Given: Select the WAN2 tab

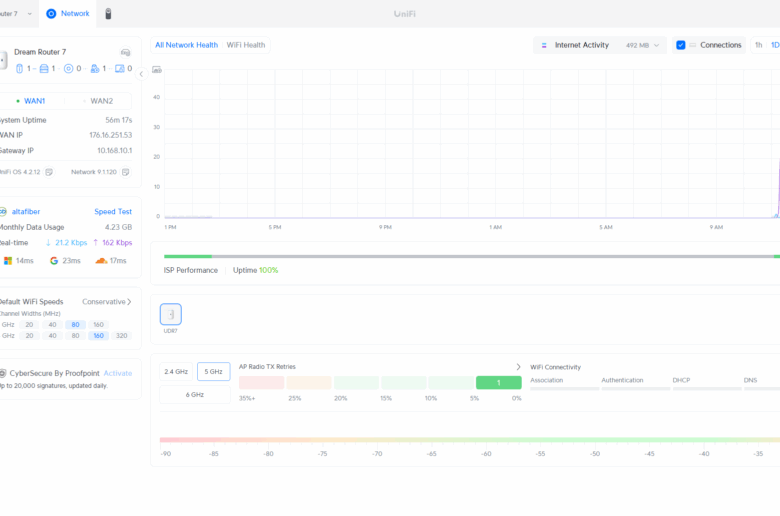Looking at the screenshot, I should [x=98, y=101].
